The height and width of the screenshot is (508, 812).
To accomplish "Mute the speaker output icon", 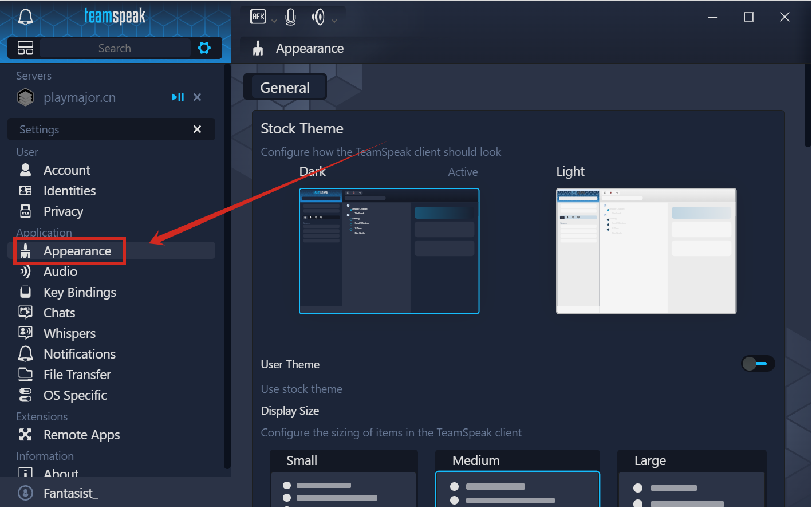I will [318, 17].
